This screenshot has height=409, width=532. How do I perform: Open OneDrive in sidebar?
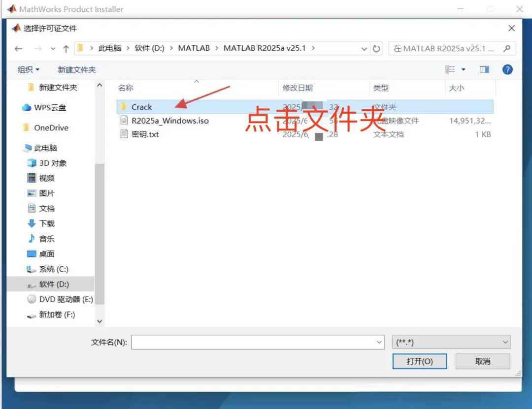(51, 127)
